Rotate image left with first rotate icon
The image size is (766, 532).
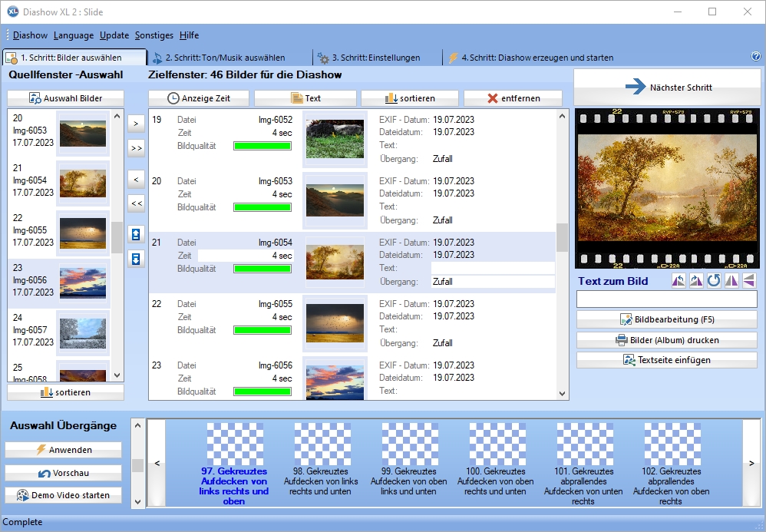coord(679,280)
